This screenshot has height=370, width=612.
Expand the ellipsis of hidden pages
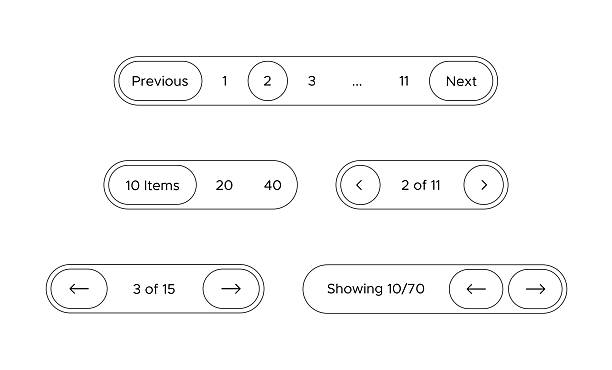[x=357, y=84]
